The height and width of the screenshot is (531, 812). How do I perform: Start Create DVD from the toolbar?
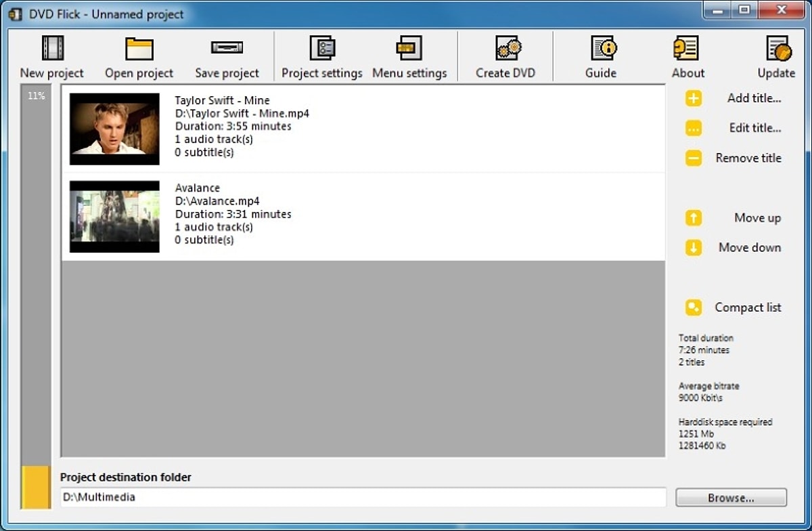(505, 49)
